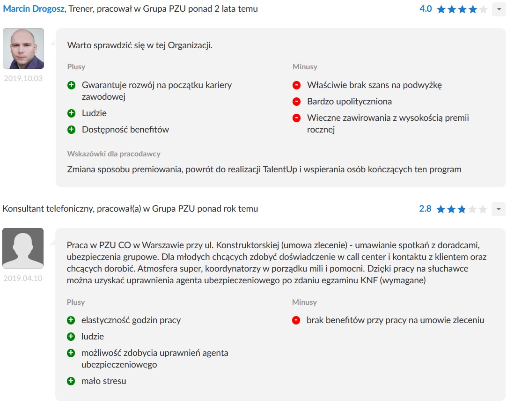Click the anonymous user avatar placeholder
This screenshot has width=514, height=420.
coord(23,248)
